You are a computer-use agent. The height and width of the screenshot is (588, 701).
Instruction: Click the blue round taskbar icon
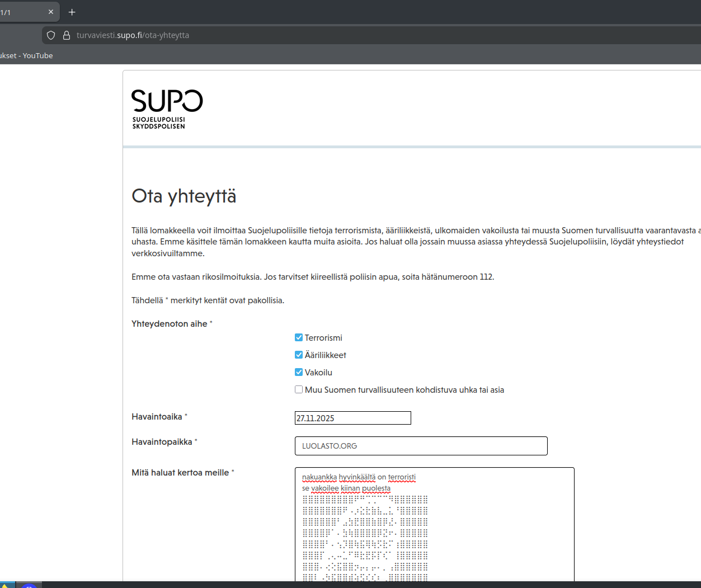(x=29, y=585)
